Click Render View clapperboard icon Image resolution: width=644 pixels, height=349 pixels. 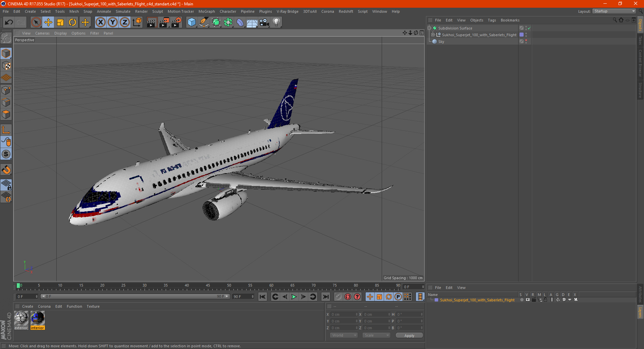pos(152,22)
